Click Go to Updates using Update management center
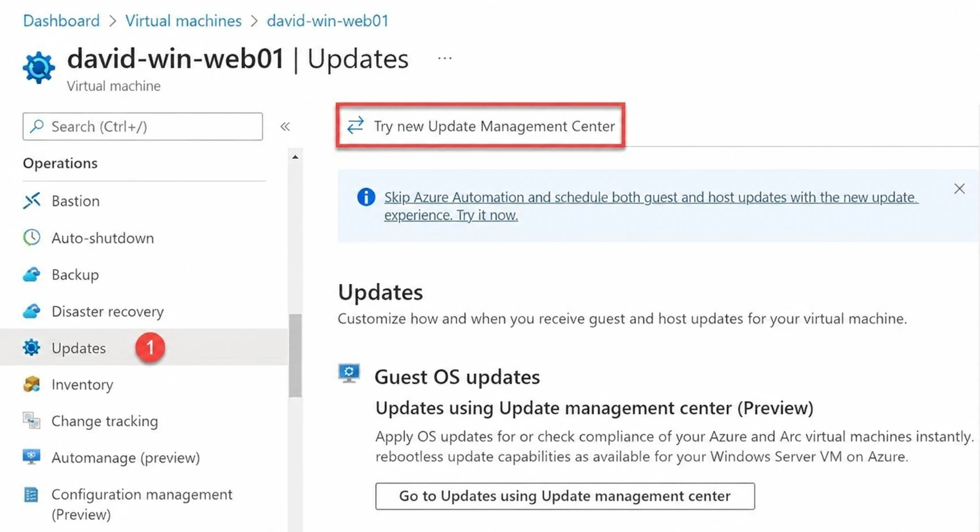980x532 pixels. pos(565,496)
